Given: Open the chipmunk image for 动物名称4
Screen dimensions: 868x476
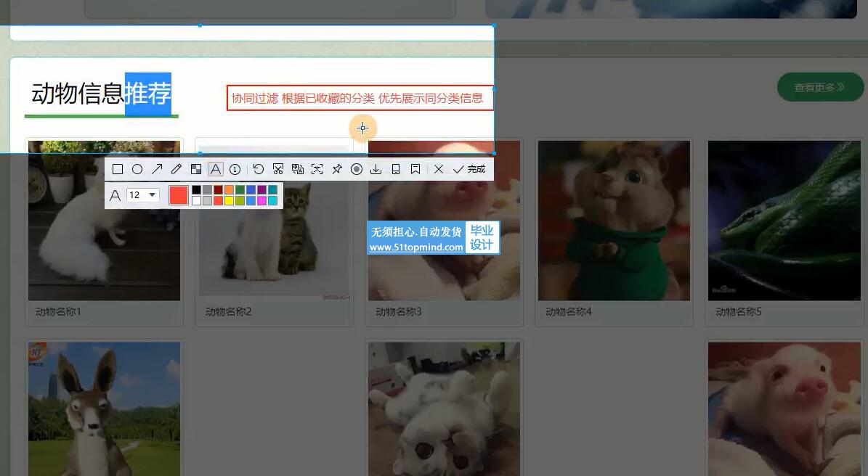Looking at the screenshot, I should point(614,221).
